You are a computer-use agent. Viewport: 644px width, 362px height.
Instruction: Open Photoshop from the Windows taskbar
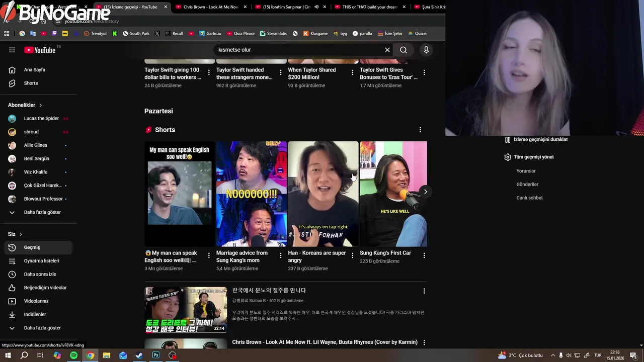coord(156,355)
